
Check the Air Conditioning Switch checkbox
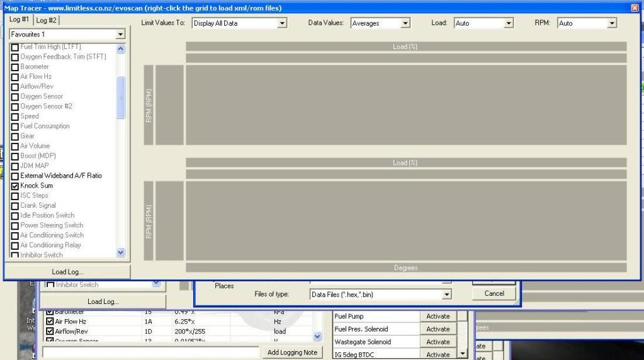(14, 235)
